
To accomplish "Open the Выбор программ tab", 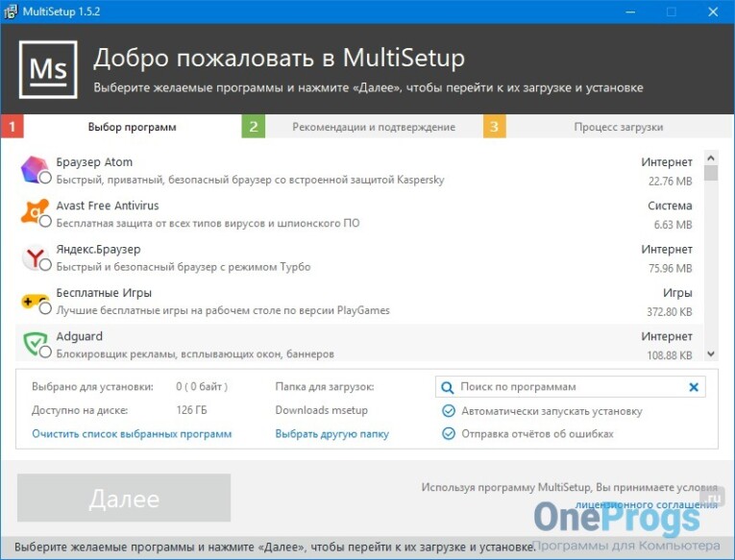I will click(x=133, y=127).
